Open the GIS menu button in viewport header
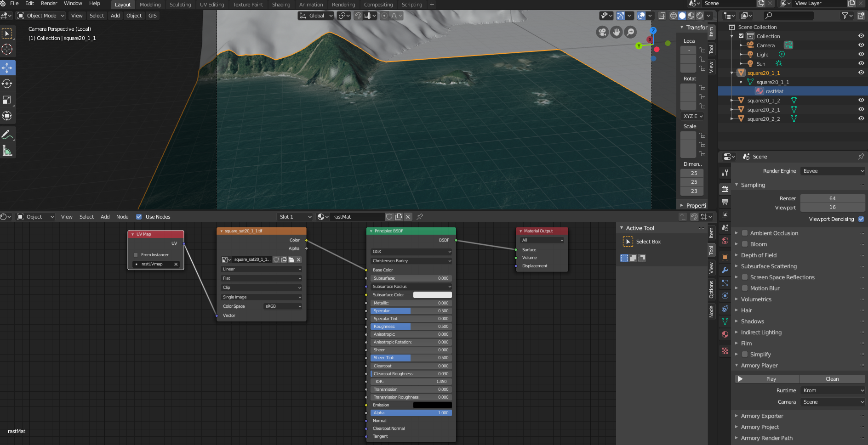 [153, 16]
